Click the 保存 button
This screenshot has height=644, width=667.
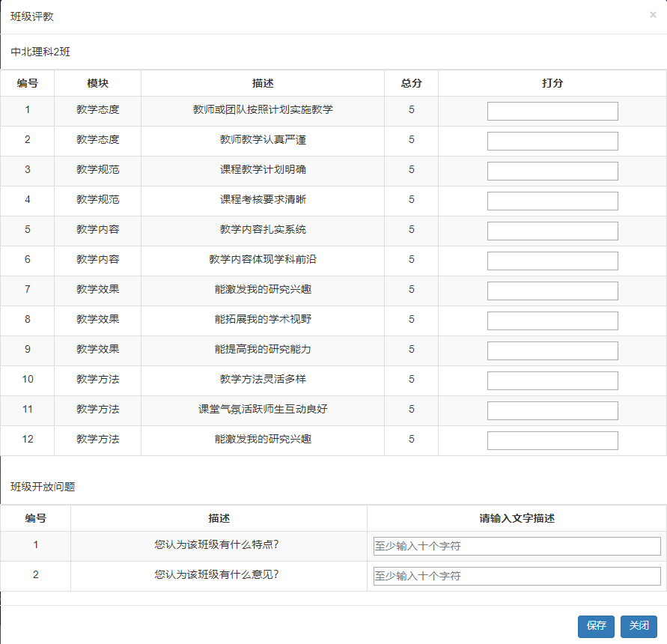(596, 626)
